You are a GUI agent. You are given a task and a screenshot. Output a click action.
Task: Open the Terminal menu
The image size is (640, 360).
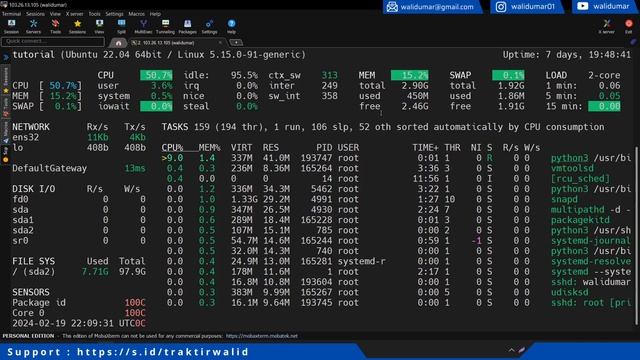11,14
